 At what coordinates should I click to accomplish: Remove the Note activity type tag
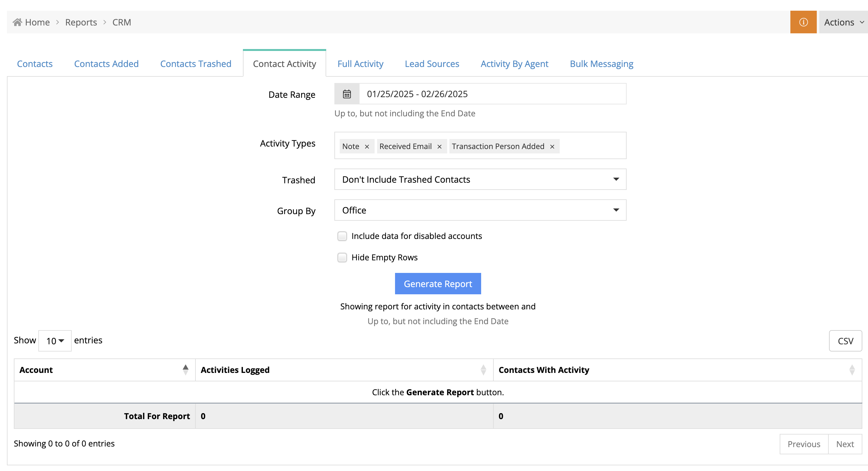click(x=367, y=147)
